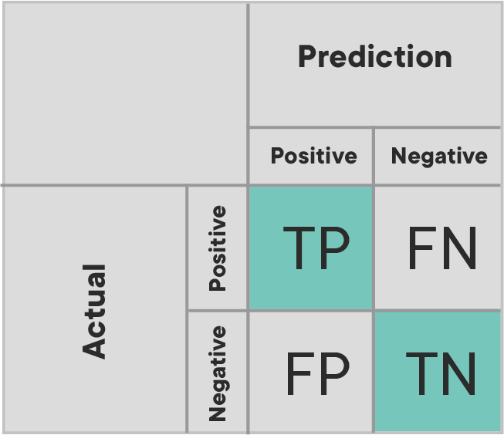Click the FP false positive cell
Image resolution: width=504 pixels, height=435 pixels.
311,372
